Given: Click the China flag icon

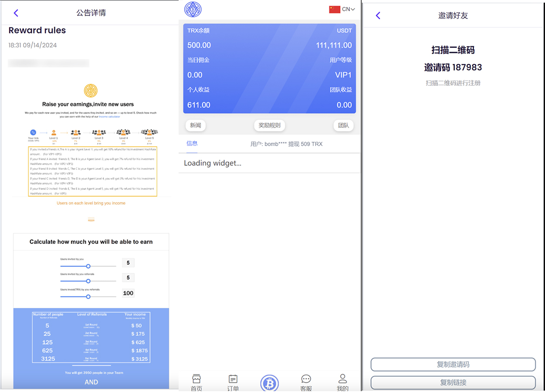Looking at the screenshot, I should click(x=335, y=9).
